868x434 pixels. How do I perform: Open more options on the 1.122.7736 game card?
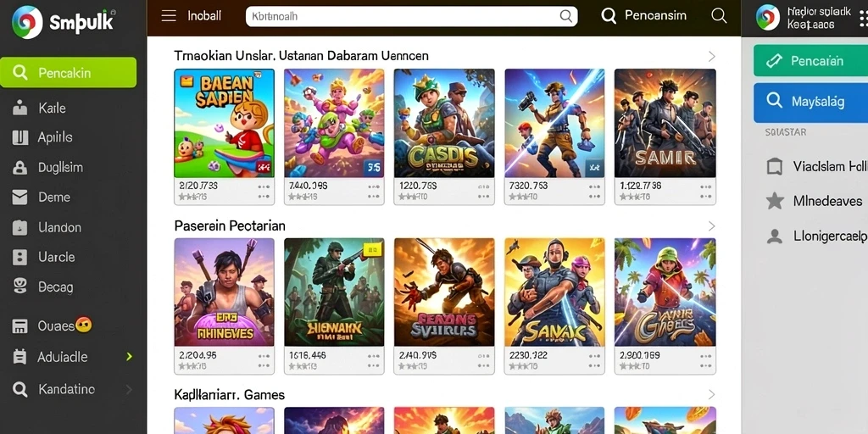pos(704,191)
